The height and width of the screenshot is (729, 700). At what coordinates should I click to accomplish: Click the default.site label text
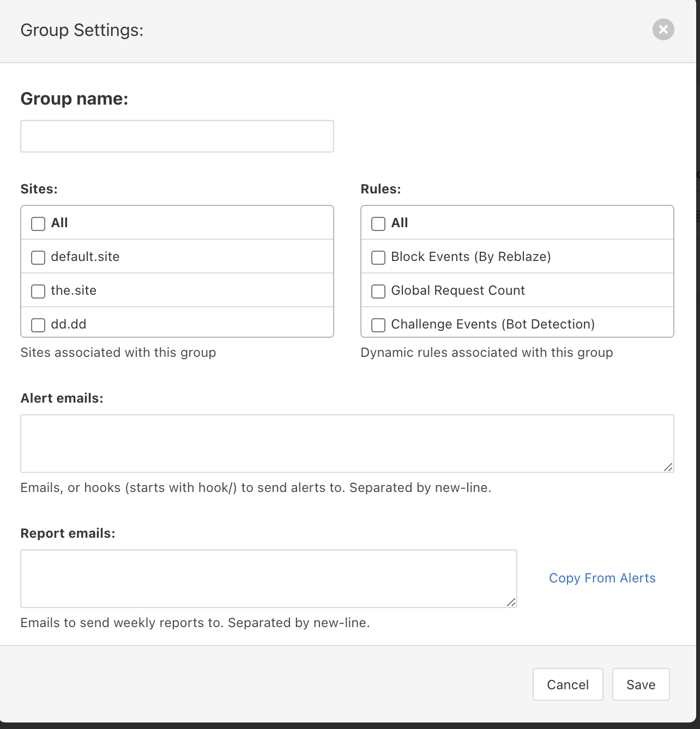point(85,257)
